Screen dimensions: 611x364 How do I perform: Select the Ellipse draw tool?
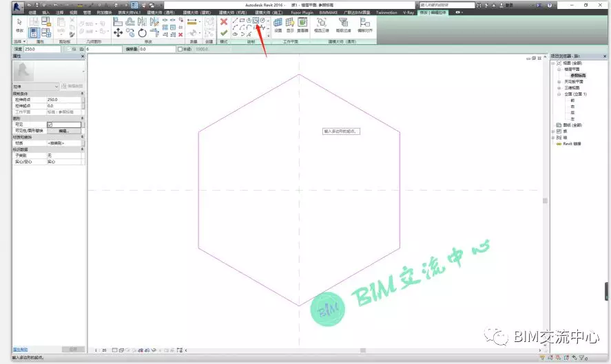[235, 34]
